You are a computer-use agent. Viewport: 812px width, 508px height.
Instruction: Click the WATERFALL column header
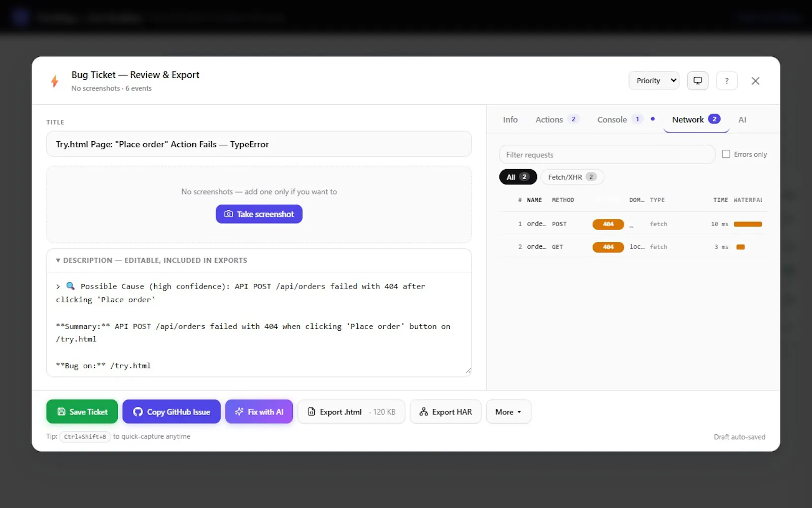(748, 200)
